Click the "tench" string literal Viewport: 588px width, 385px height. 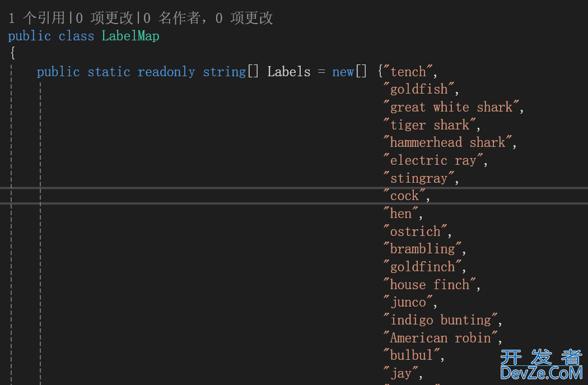click(408, 72)
